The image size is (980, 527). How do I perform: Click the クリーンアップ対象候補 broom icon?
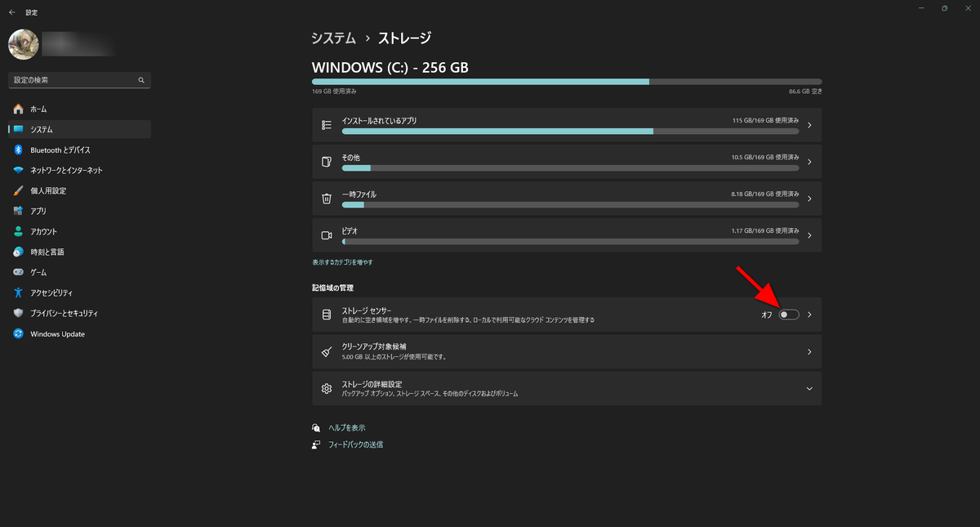pos(327,351)
